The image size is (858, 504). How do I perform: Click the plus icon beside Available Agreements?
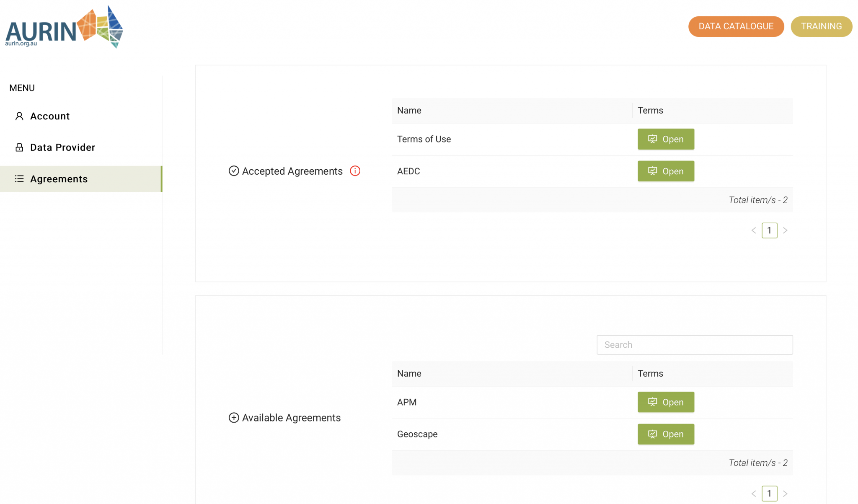(233, 418)
